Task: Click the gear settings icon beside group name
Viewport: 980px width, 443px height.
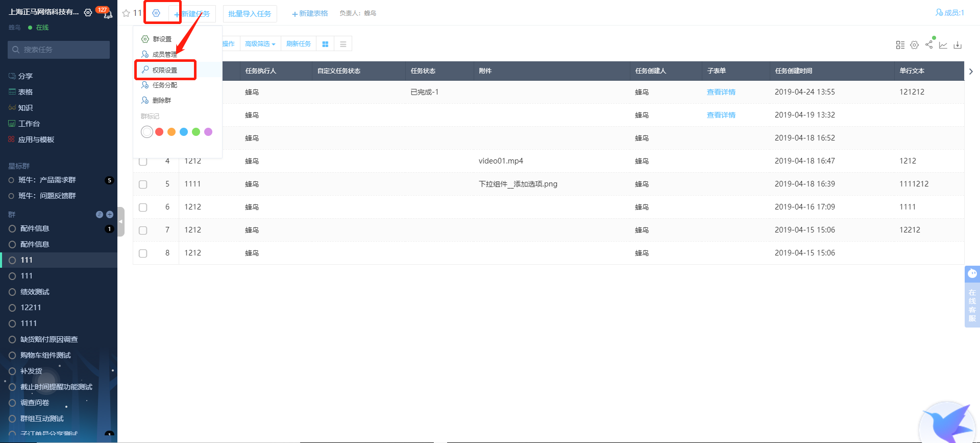Action: [156, 13]
